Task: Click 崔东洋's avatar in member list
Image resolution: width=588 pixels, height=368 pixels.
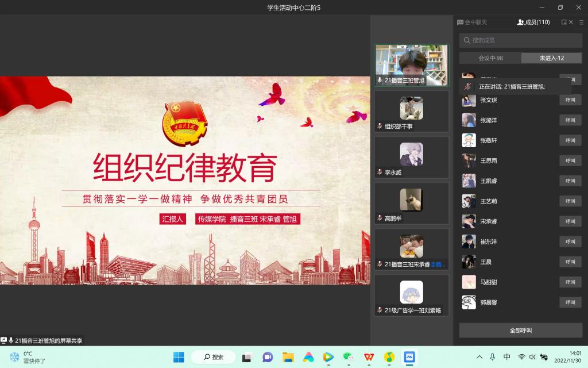Action: pyautogui.click(x=469, y=242)
